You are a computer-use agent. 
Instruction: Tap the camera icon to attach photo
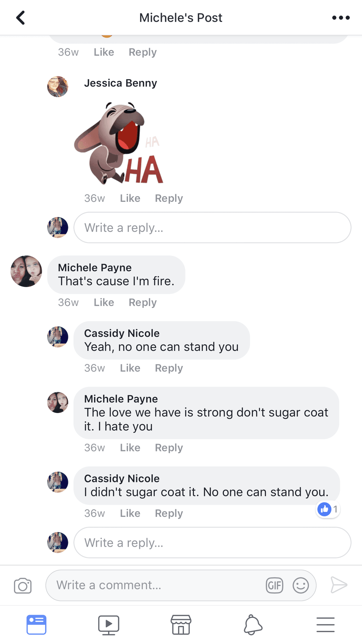pyautogui.click(x=23, y=586)
